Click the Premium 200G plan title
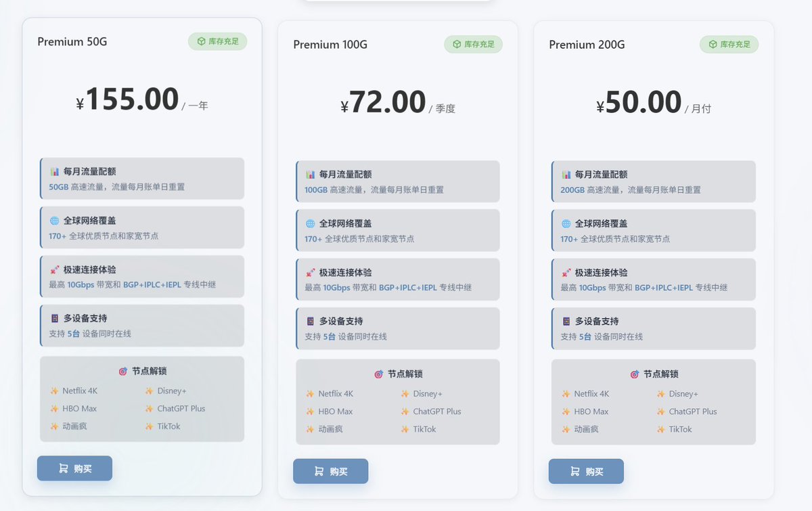 click(587, 45)
